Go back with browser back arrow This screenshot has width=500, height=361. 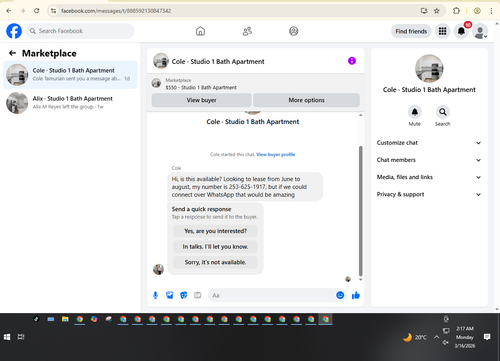coord(9,11)
